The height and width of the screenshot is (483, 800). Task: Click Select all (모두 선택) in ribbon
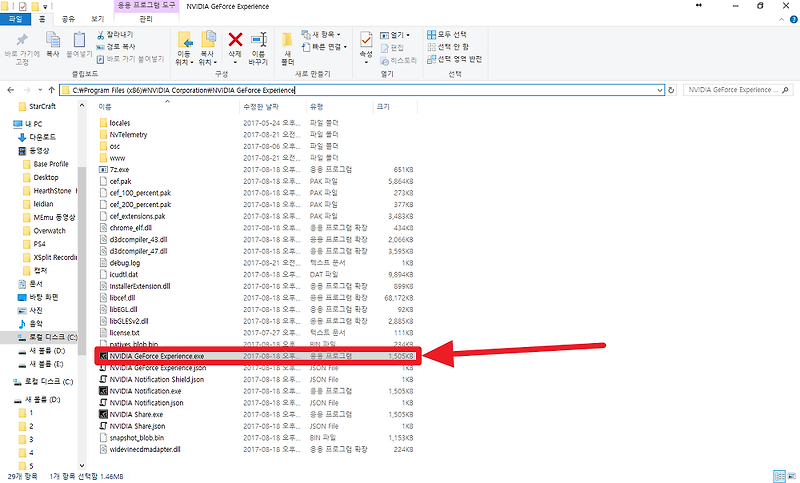447,34
